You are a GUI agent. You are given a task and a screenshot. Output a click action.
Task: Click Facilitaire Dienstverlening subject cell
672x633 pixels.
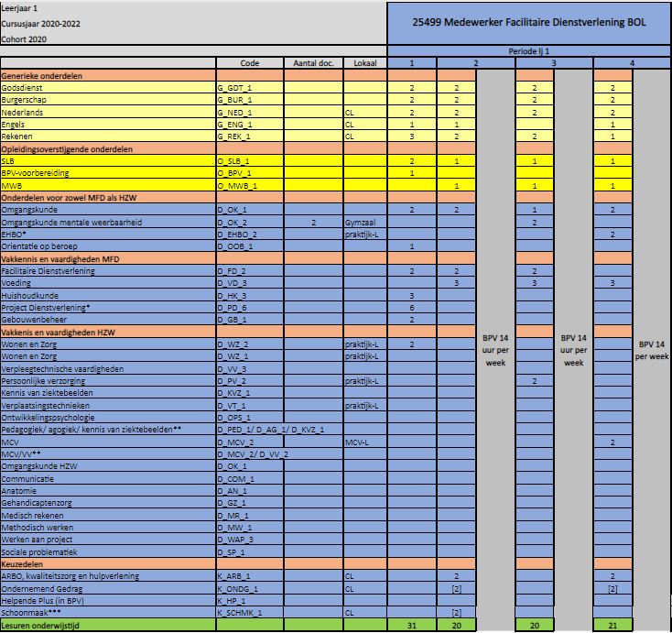(x=108, y=271)
